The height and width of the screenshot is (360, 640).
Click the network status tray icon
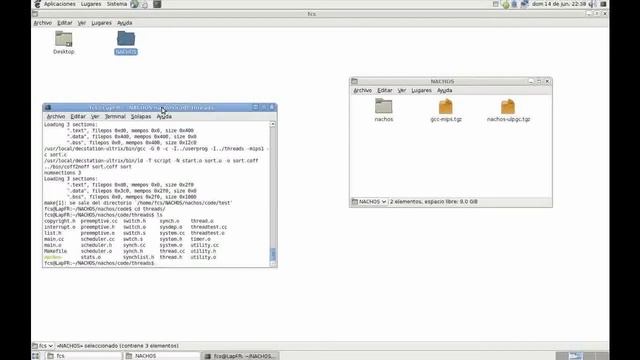click(524, 4)
